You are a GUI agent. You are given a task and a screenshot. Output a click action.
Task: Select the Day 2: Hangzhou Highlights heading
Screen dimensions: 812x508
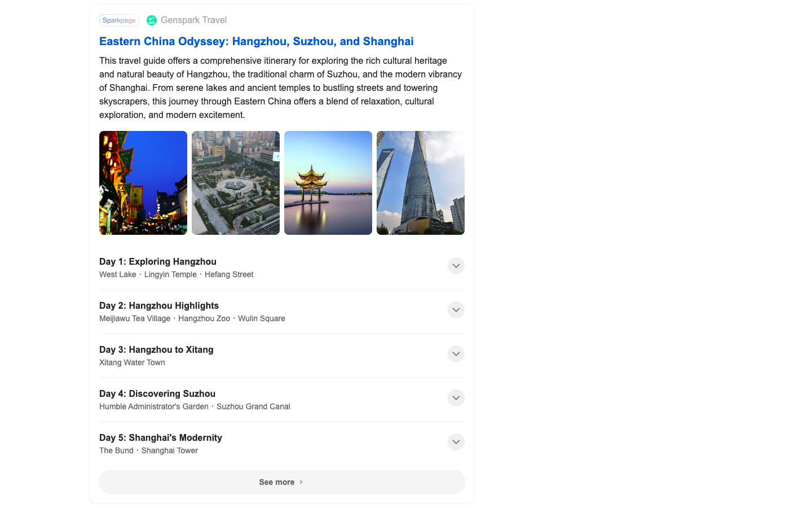click(159, 305)
